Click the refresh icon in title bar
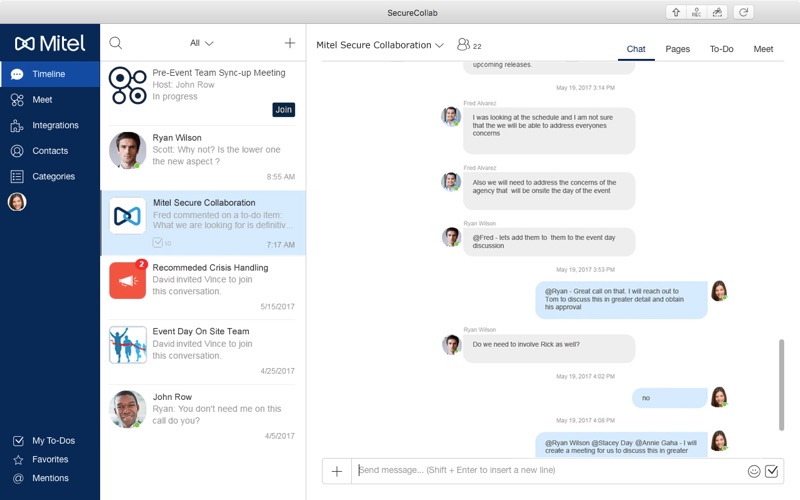800x500 pixels. [x=743, y=12]
